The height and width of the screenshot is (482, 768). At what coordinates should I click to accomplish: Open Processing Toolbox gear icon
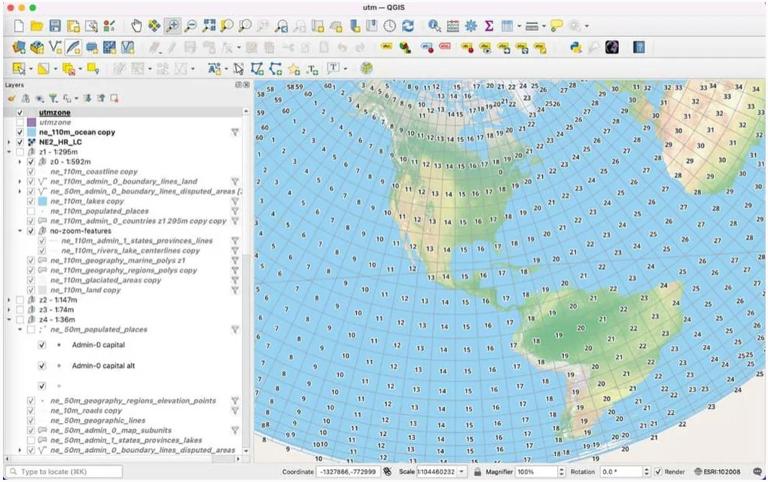pyautogui.click(x=471, y=26)
